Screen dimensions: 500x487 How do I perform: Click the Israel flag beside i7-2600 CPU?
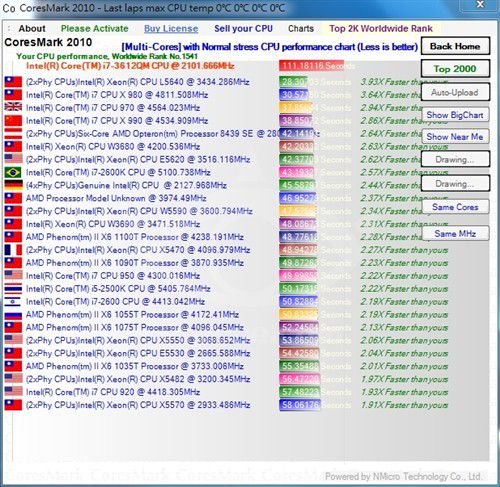[13, 302]
